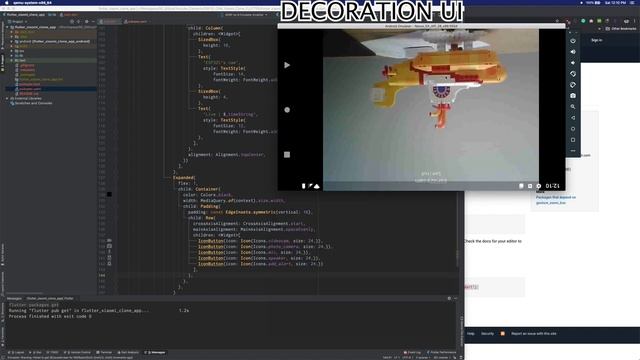Click the Project panel settings gear icon
The height and width of the screenshot is (360, 640).
point(87,21)
